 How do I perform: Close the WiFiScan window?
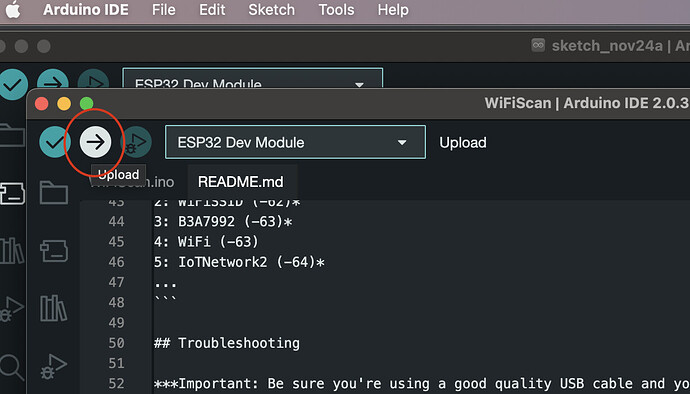(x=42, y=104)
